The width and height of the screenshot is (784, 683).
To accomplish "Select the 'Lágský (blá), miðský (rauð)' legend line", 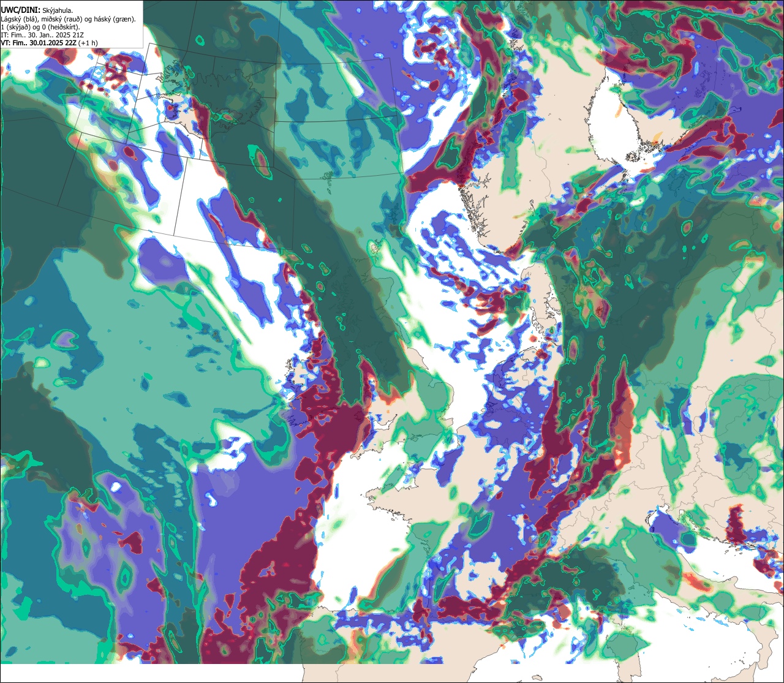I will click(69, 19).
